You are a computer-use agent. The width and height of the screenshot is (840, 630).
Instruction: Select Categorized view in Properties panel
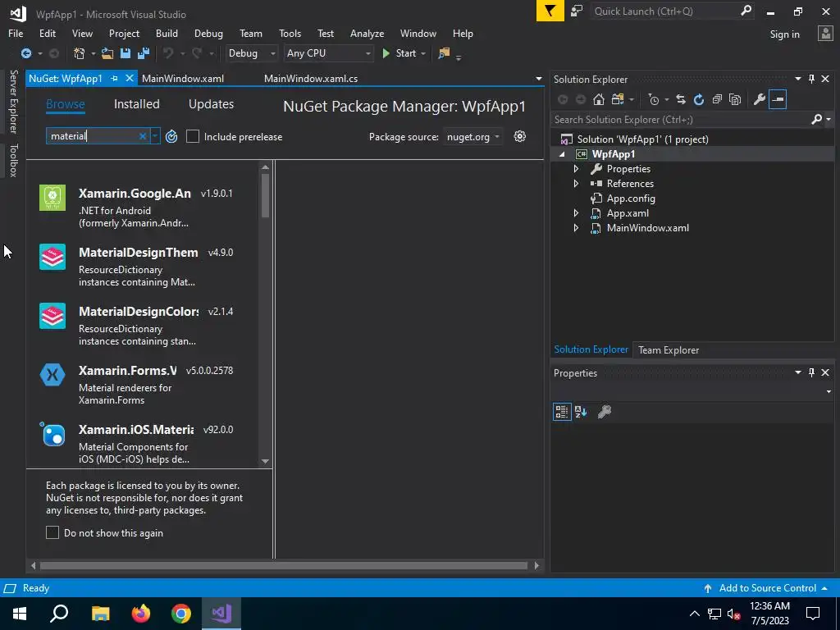[x=562, y=412]
